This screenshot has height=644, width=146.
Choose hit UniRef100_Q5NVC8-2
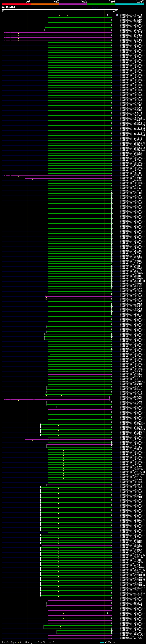(x=132, y=120)
